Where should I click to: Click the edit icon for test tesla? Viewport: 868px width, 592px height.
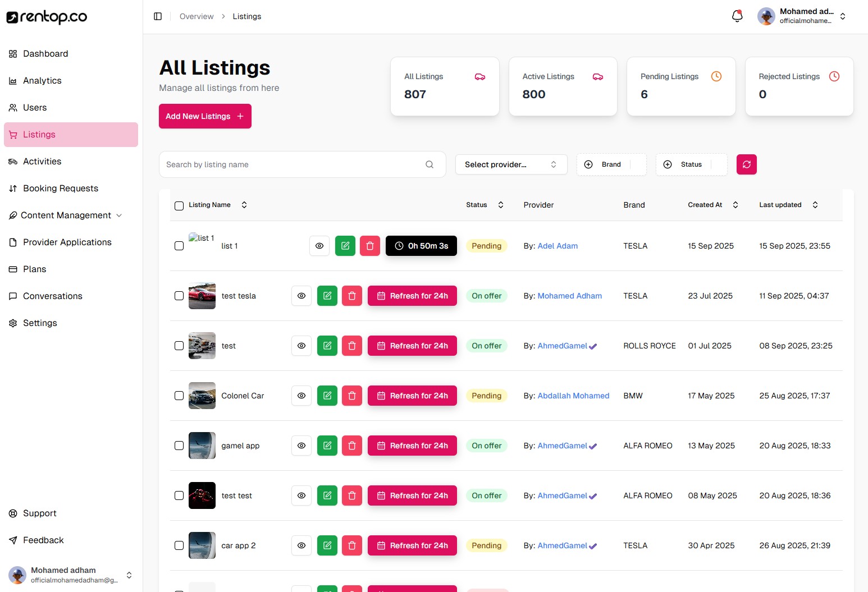point(327,296)
